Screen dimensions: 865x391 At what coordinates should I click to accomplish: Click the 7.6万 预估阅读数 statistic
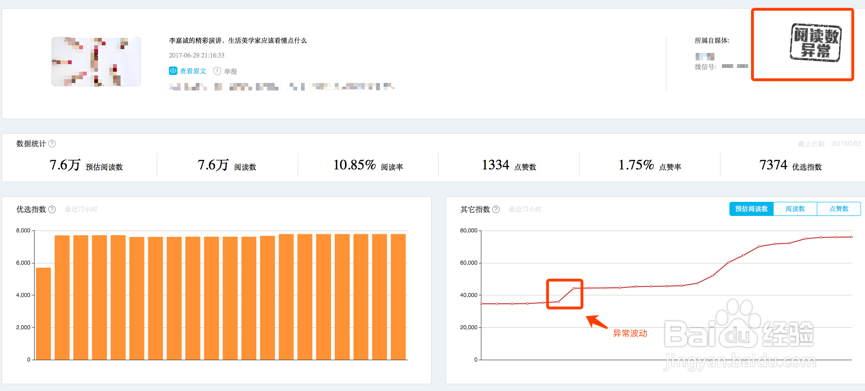point(86,165)
